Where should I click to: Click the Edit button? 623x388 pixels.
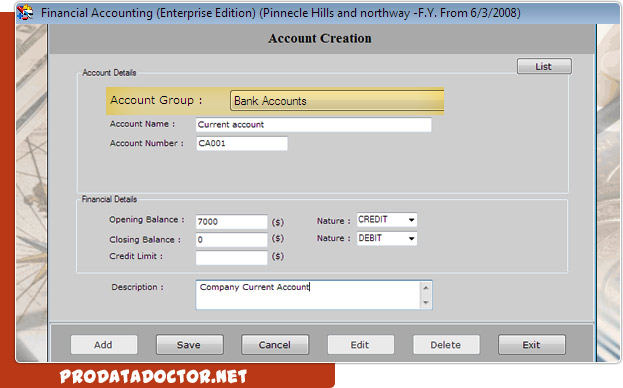[360, 345]
